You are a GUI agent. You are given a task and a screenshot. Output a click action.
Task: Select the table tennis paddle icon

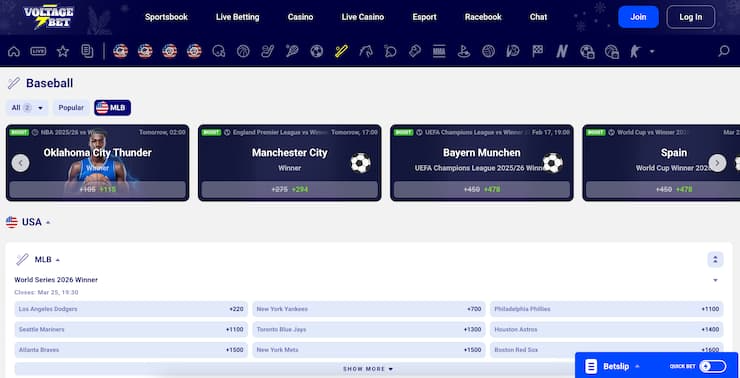[390, 51]
